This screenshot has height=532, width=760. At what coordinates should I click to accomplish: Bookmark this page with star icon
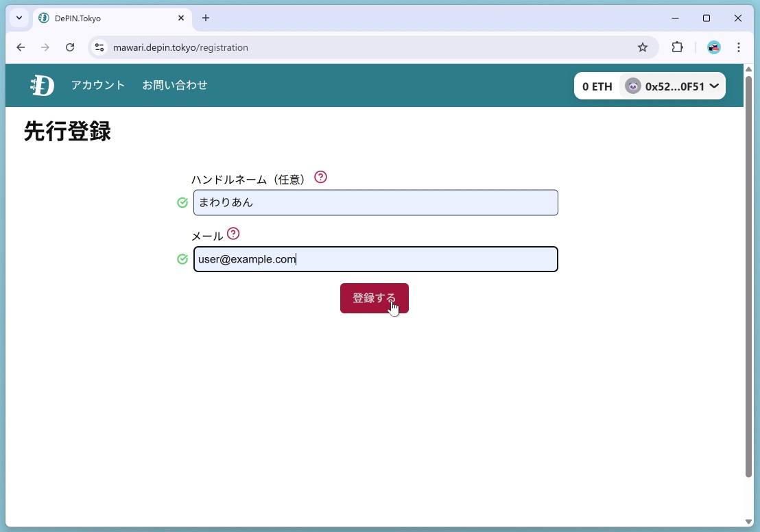click(643, 47)
